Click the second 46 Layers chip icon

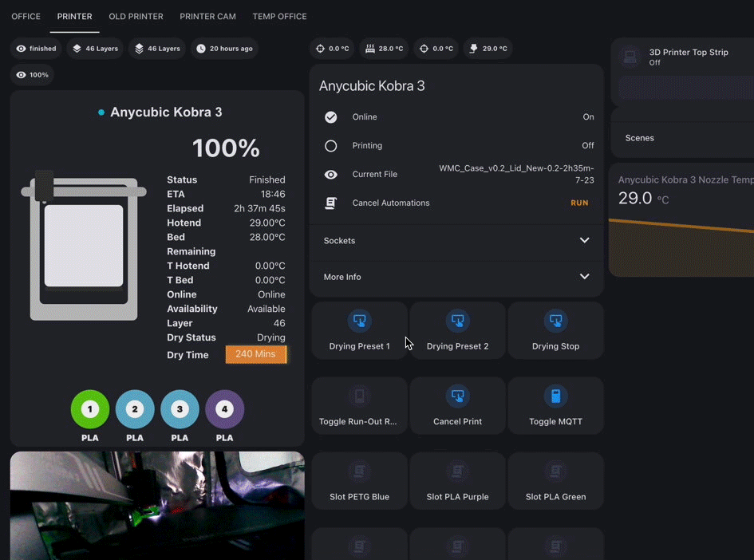[139, 49]
